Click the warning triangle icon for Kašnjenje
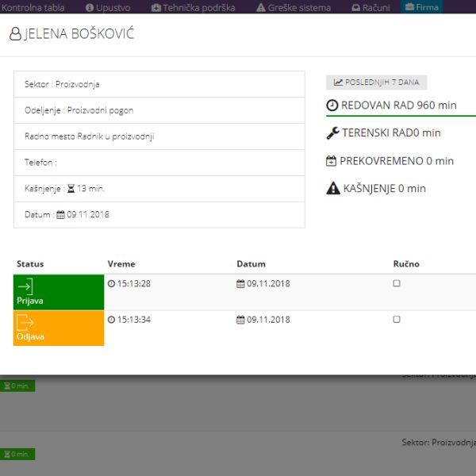 click(x=333, y=189)
